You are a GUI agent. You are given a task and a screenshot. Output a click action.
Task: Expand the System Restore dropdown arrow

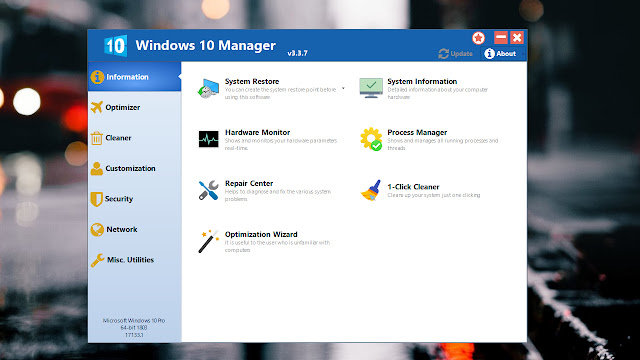pyautogui.click(x=343, y=88)
